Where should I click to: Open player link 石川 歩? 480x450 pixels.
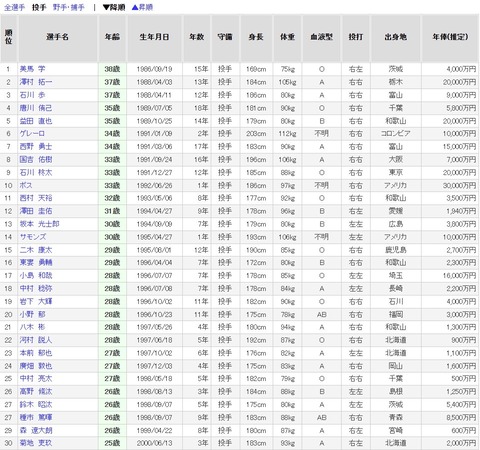pos(32,95)
